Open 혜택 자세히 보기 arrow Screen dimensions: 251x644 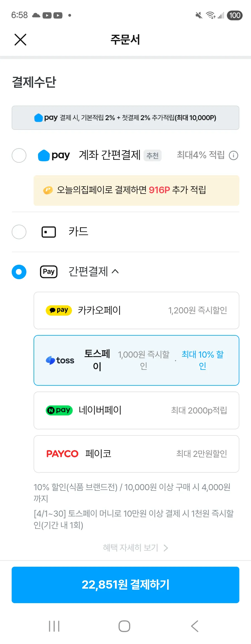click(166, 548)
